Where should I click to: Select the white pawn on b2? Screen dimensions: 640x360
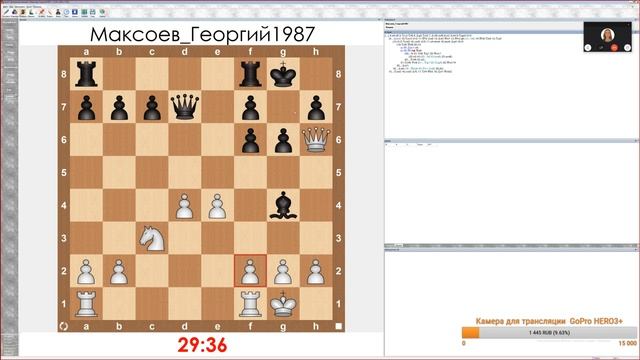tap(119, 272)
